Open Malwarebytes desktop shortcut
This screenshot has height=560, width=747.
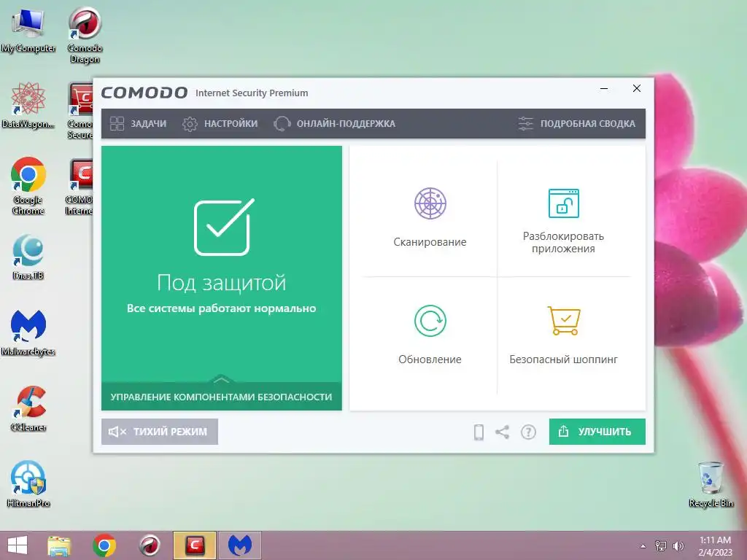tap(28, 332)
